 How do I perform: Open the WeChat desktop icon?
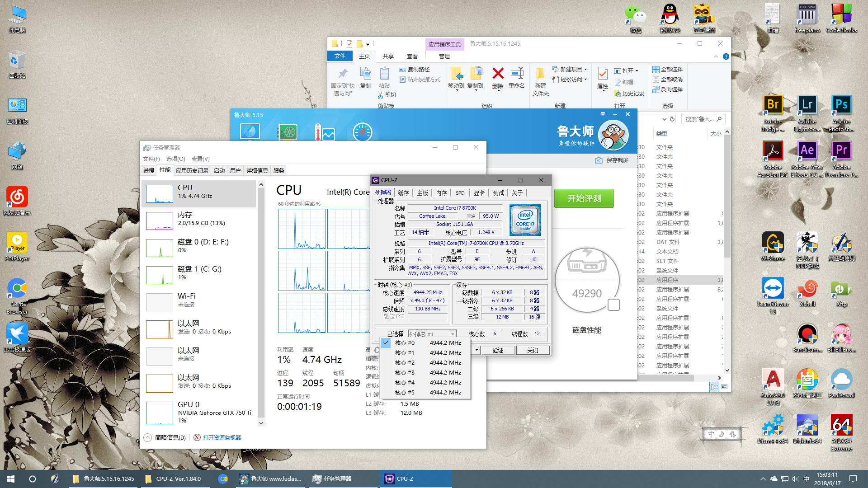(635, 19)
